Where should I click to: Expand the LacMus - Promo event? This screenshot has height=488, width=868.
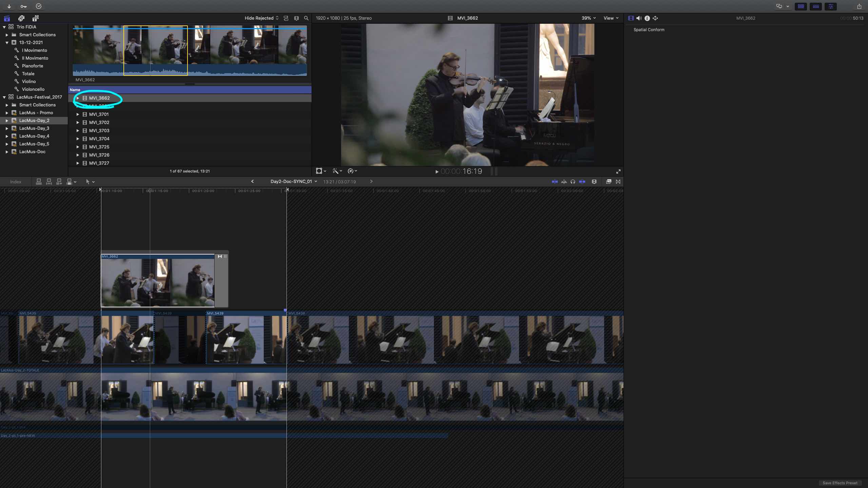click(x=7, y=113)
